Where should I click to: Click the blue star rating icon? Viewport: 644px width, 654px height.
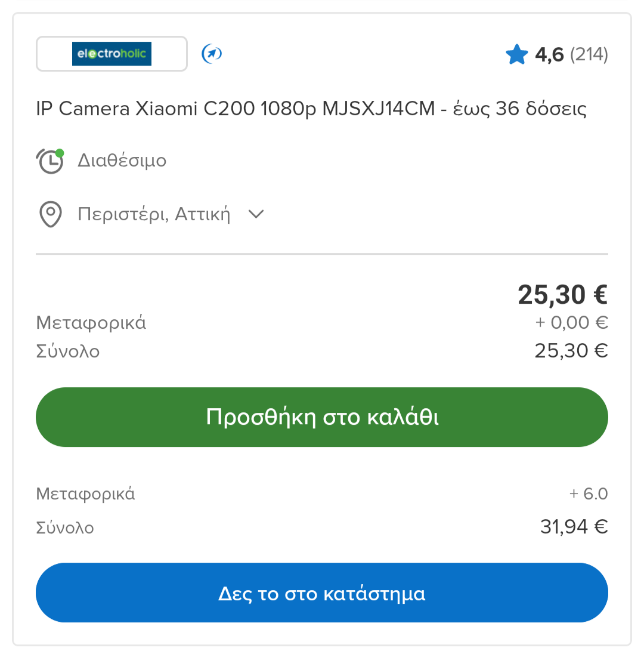pyautogui.click(x=517, y=55)
